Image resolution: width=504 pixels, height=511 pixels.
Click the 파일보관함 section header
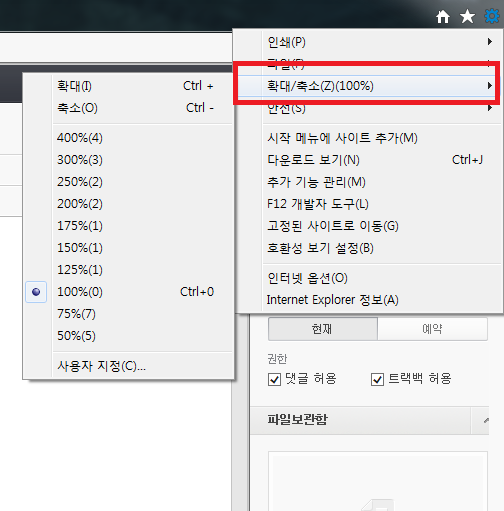pos(369,420)
